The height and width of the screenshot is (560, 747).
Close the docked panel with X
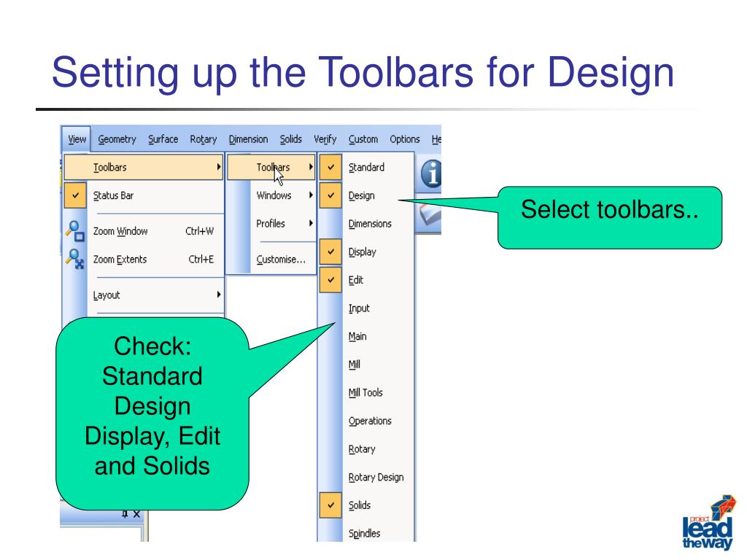136,514
